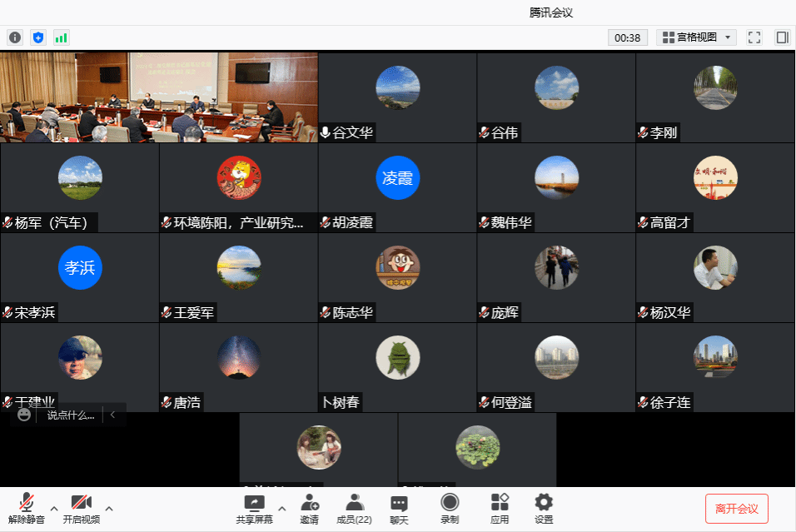The image size is (796, 532).
Task: Open 宫格视图 layout dropdown
Action: tap(696, 37)
